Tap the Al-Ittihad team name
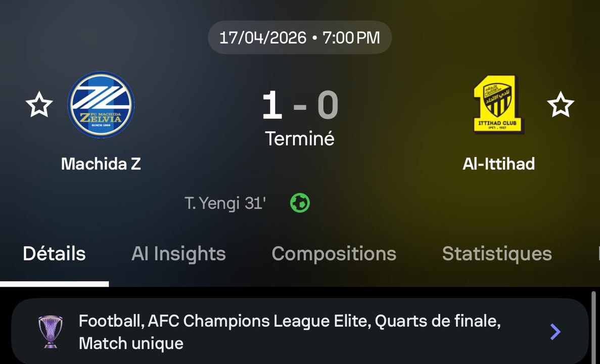600x364 pixels. coord(498,164)
